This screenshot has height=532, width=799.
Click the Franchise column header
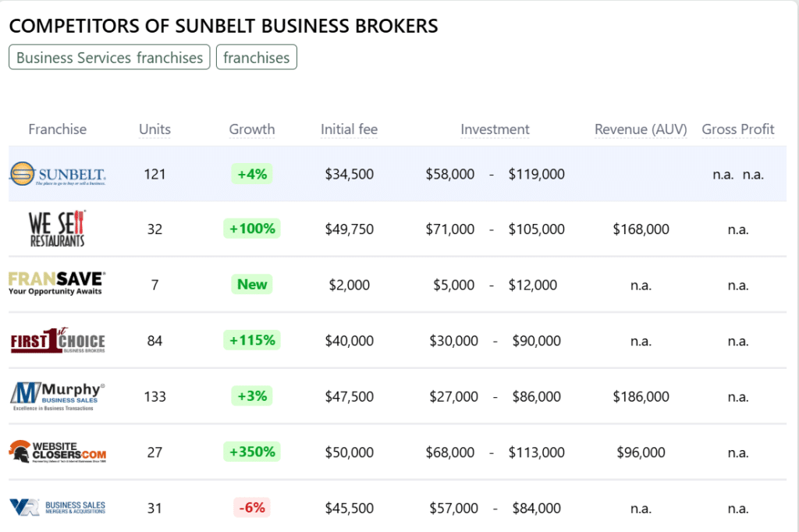[58, 129]
